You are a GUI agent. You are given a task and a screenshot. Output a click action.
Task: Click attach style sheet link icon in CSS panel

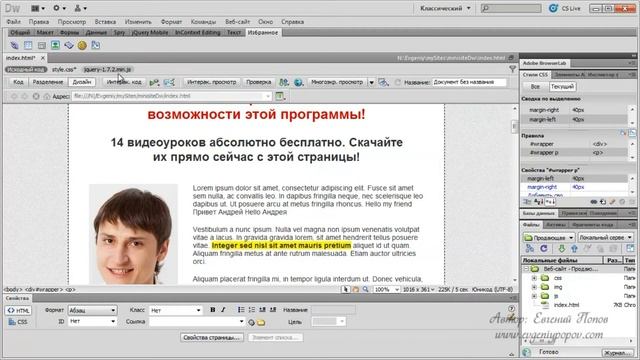594,202
